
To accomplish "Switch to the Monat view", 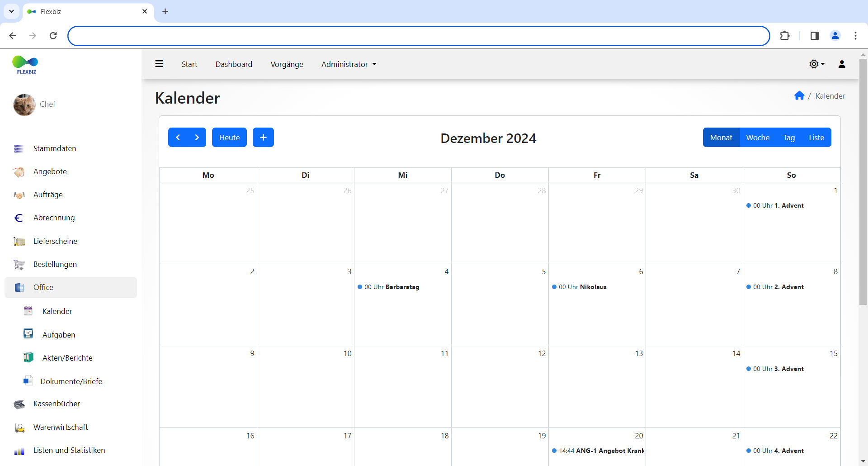I will pyautogui.click(x=721, y=138).
